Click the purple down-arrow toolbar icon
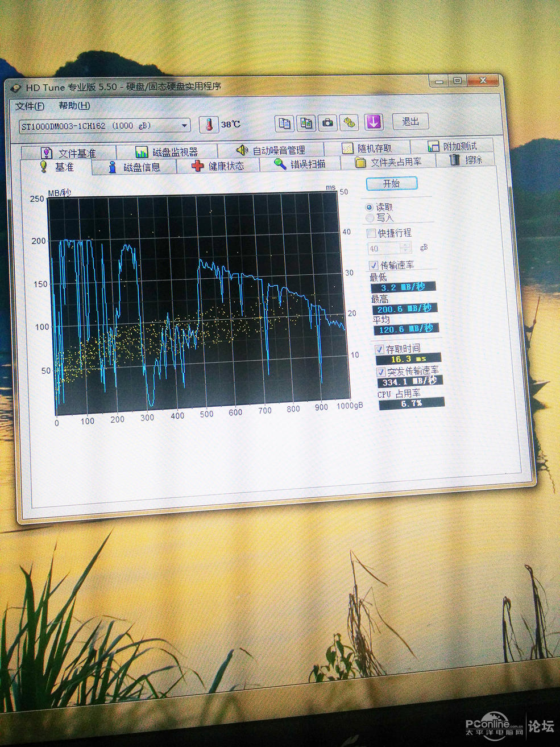The width and height of the screenshot is (560, 747). [x=373, y=122]
